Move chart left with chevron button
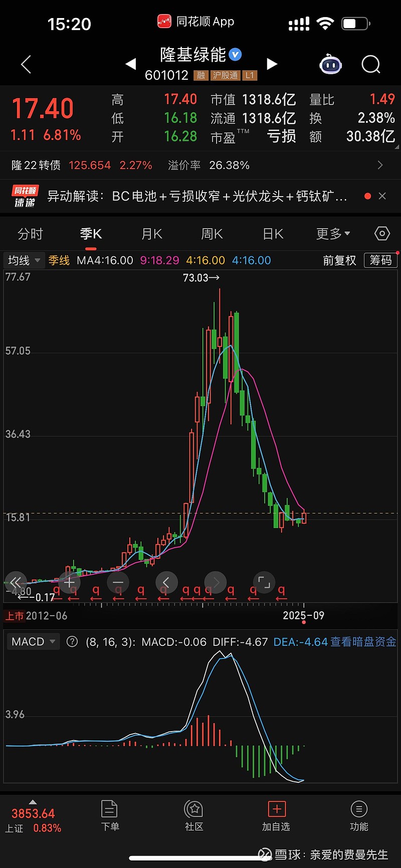 coord(166,582)
